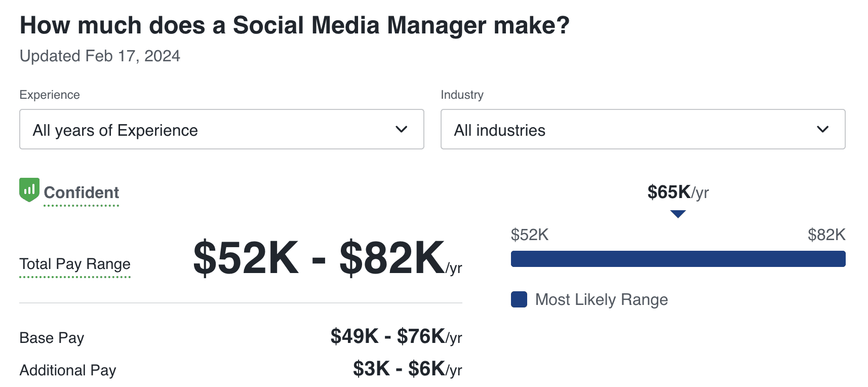The image size is (868, 387).
Task: Click the chevron in the Experience dropdown
Action: point(401,130)
